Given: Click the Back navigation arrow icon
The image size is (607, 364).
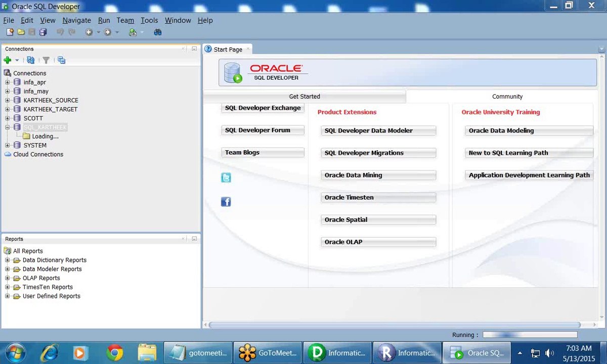Looking at the screenshot, I should point(89,32).
